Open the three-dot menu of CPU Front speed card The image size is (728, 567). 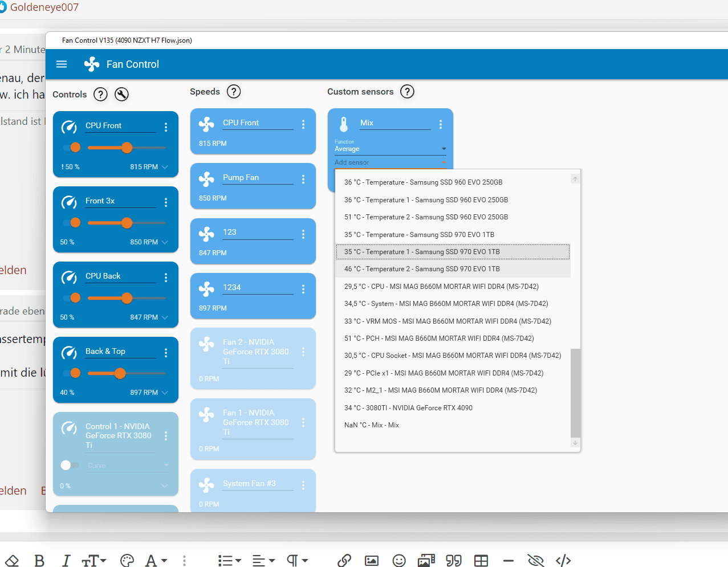pos(303,124)
